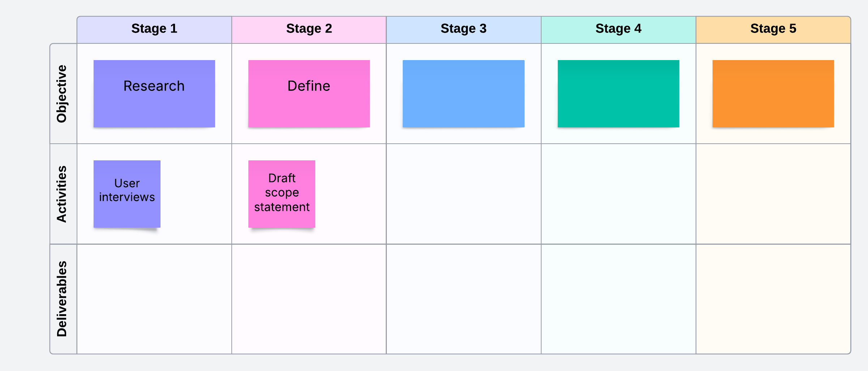Click the Stage 4 column header
The width and height of the screenshot is (868, 371).
(618, 29)
